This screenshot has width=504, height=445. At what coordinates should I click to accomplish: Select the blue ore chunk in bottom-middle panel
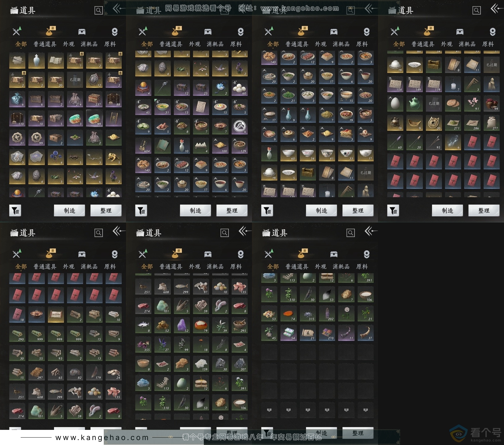click(143, 383)
